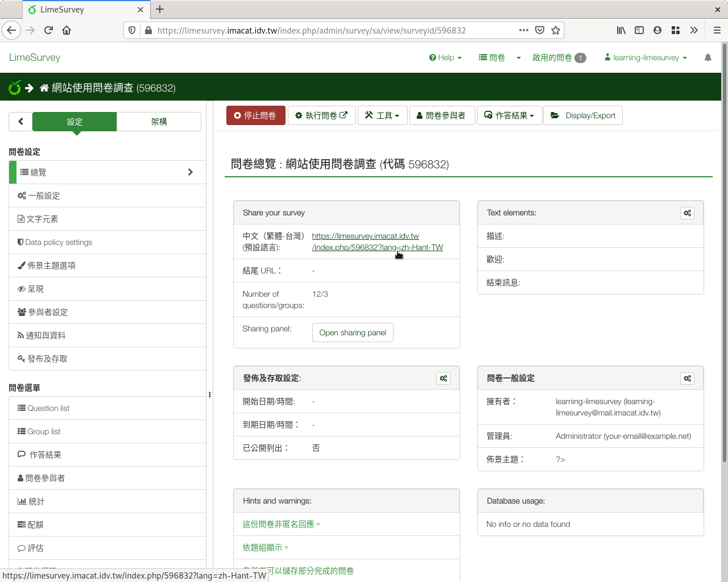The image size is (728, 582).
Task: Open the Pocket save icon in address bar
Action: click(540, 30)
